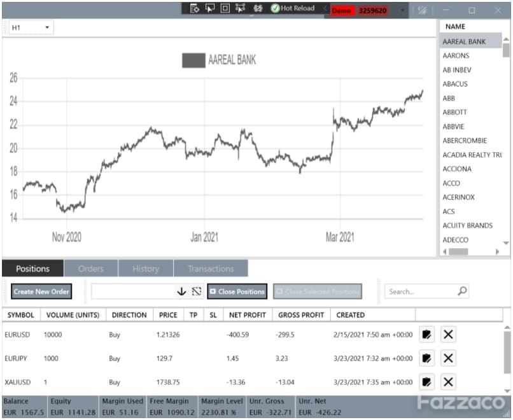Expand the Demo account selector dropdown arrow
This screenshot has width=513, height=420.
tap(402, 11)
